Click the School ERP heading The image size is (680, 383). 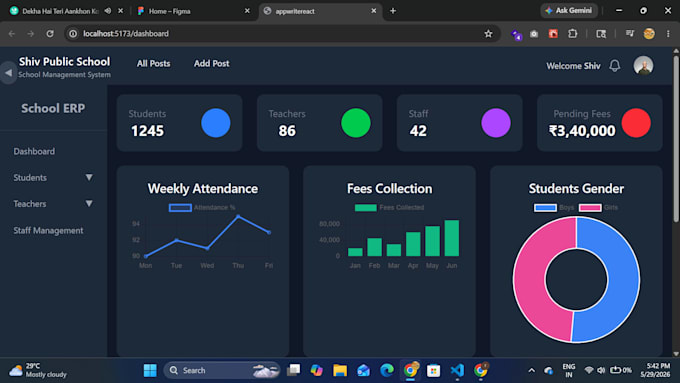(53, 108)
